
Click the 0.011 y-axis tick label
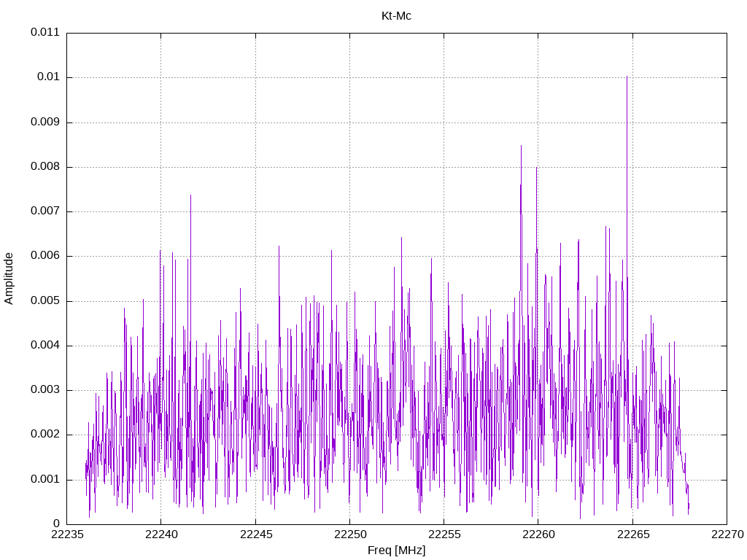click(x=45, y=32)
